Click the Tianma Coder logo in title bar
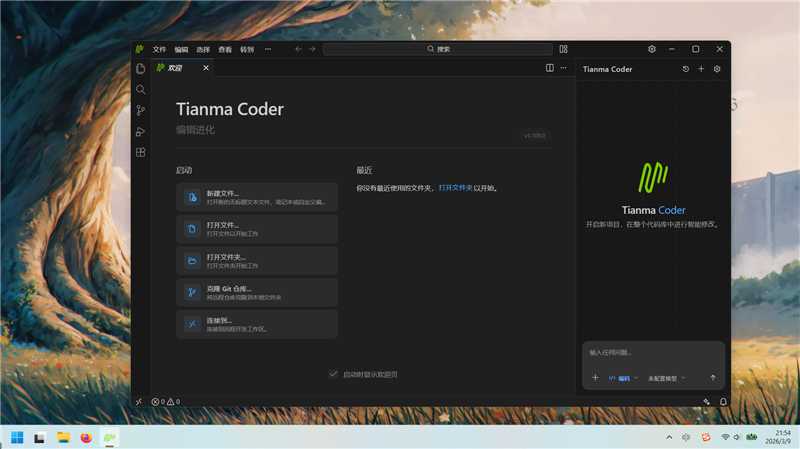800x449 pixels. (139, 49)
